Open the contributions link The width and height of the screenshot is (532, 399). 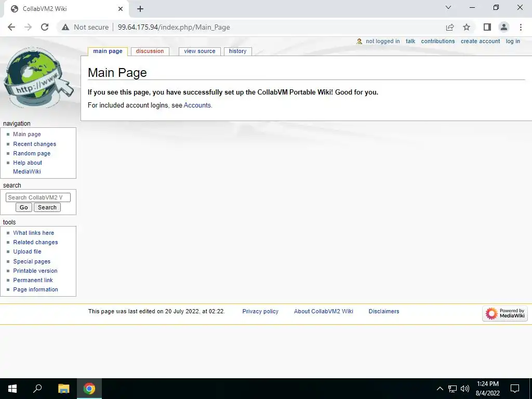437,42
